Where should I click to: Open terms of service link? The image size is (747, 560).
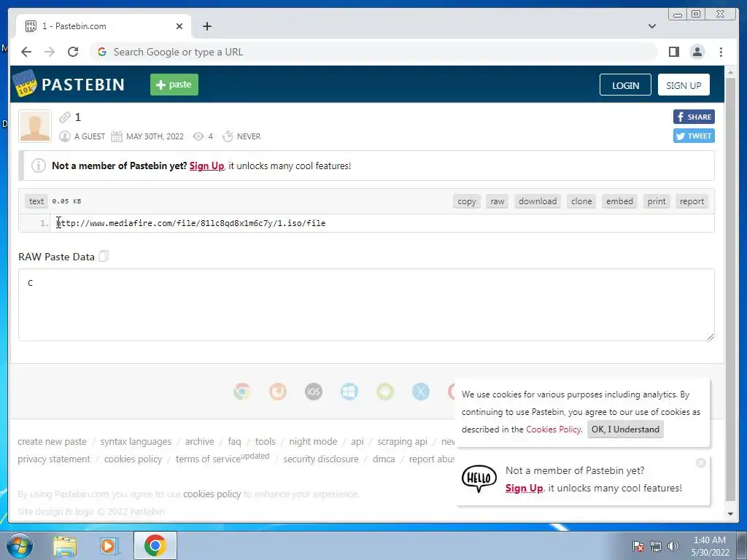208,459
